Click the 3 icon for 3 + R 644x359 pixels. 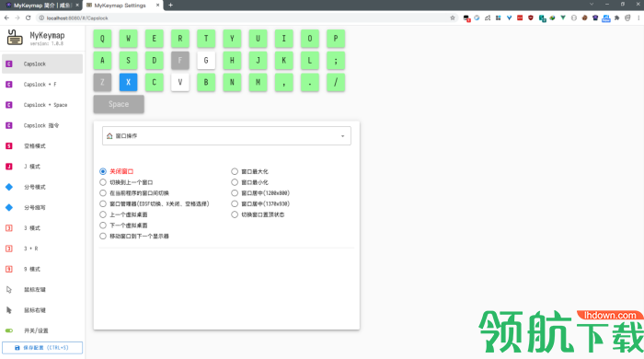point(9,249)
